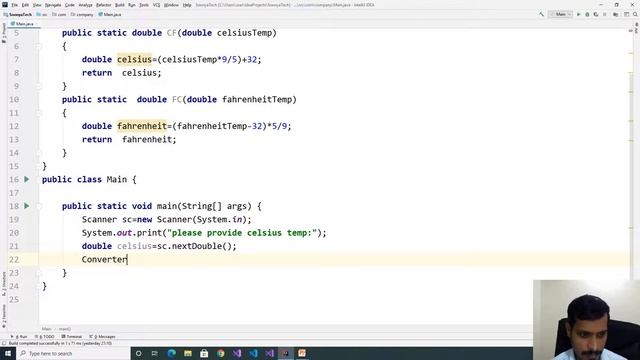Click the Stop icon in toolbar
Screen dimensions: 640x360
605,14
